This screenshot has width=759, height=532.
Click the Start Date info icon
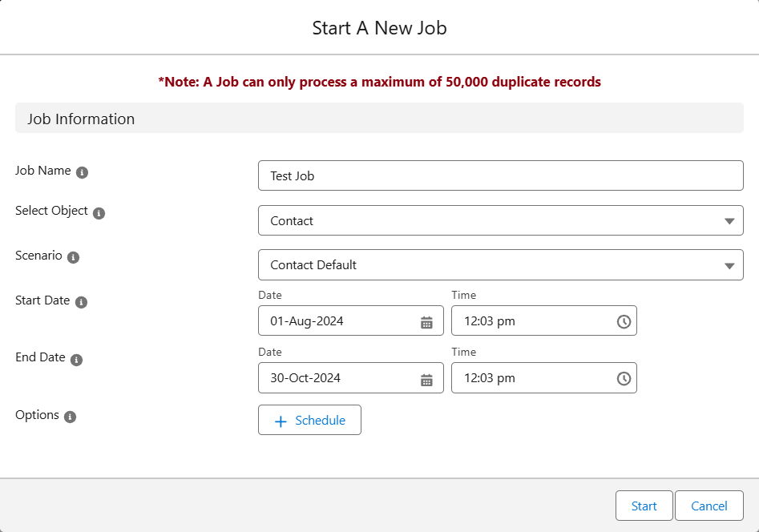pyautogui.click(x=81, y=302)
